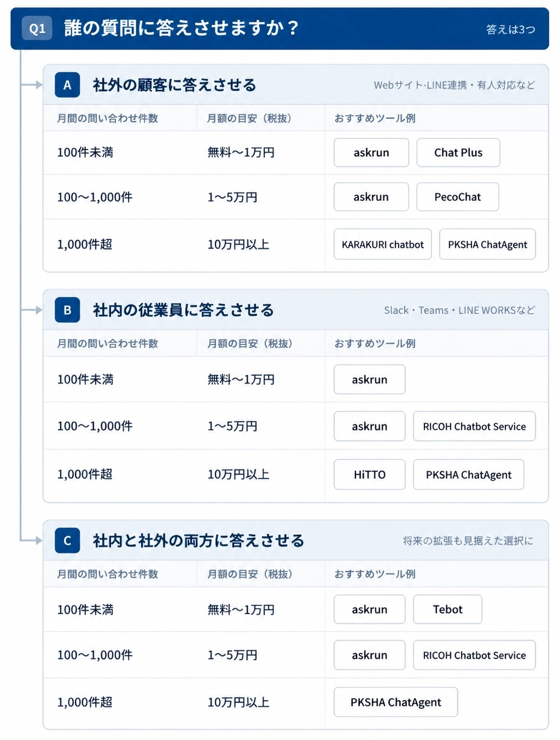
Task: Click RICOH Chatbot Service in section C
Action: [474, 655]
